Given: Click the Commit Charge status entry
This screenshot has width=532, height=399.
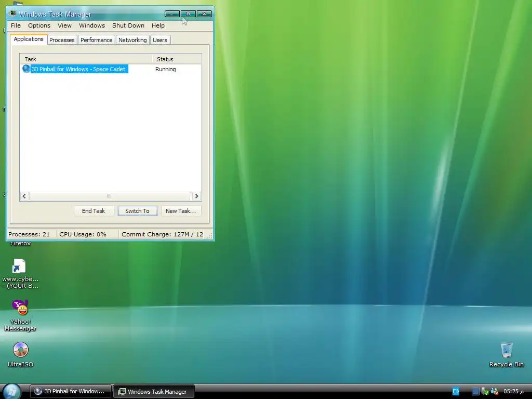Looking at the screenshot, I should (x=162, y=234).
